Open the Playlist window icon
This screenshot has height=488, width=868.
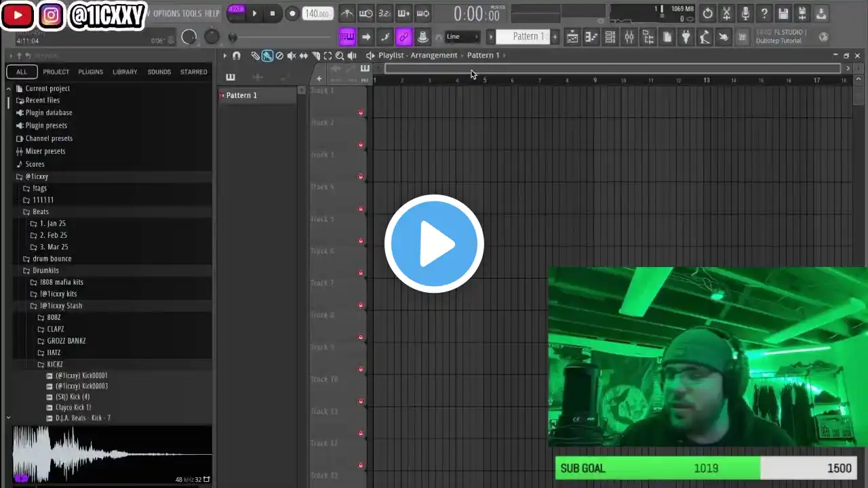tap(572, 37)
